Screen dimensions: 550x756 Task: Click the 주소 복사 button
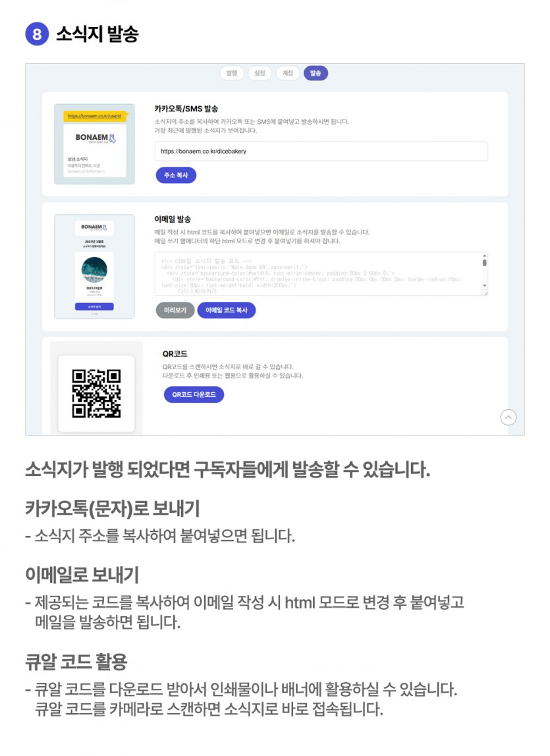176,175
